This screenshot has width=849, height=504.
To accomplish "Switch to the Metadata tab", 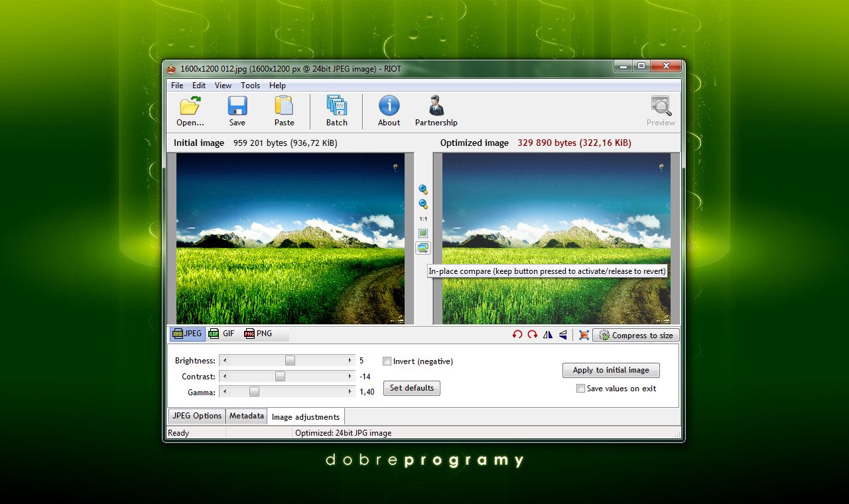I will pyautogui.click(x=247, y=416).
